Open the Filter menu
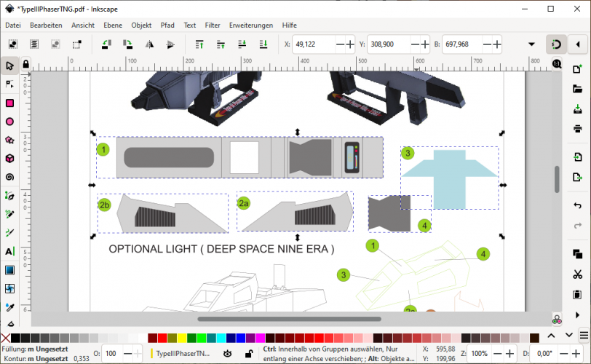591x364 pixels. (213, 25)
